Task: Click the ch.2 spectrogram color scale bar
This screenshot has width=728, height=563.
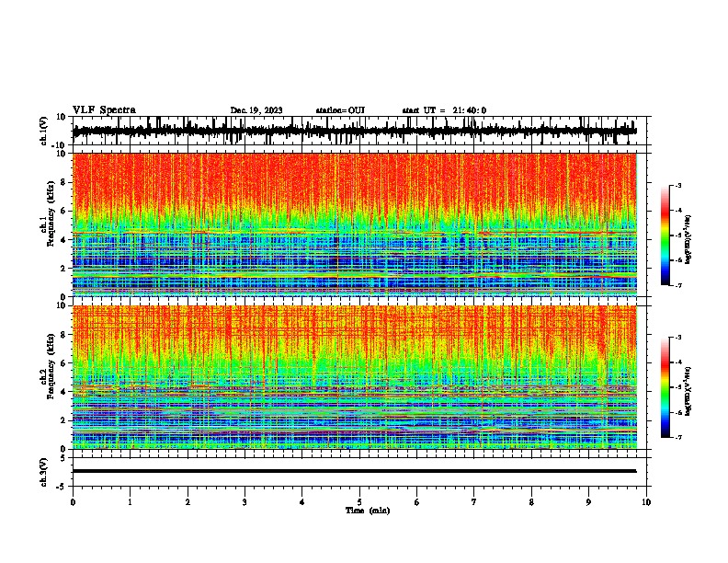Action: tap(665, 387)
